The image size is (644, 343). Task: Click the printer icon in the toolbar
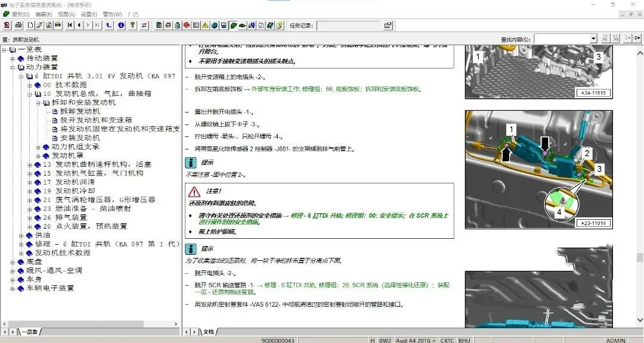point(18,26)
